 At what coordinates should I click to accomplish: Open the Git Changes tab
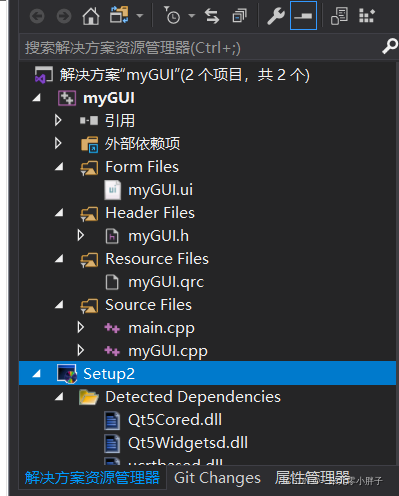(x=217, y=478)
